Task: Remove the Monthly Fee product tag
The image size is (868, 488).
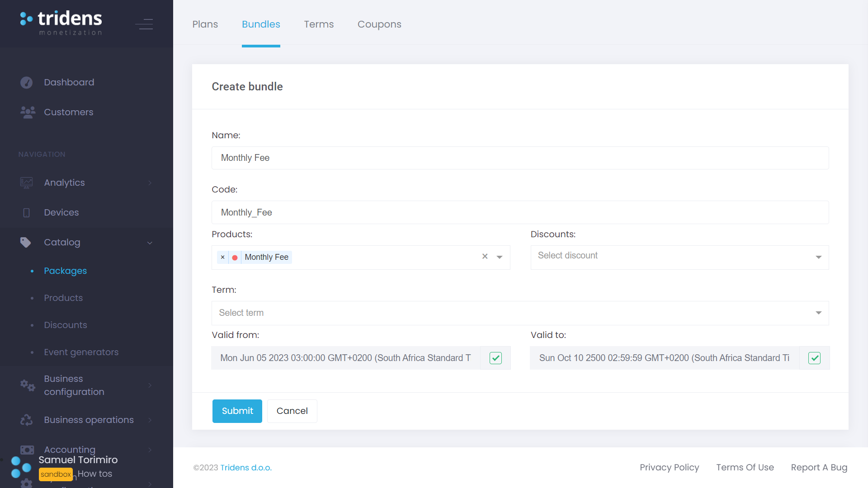Action: pos(222,257)
